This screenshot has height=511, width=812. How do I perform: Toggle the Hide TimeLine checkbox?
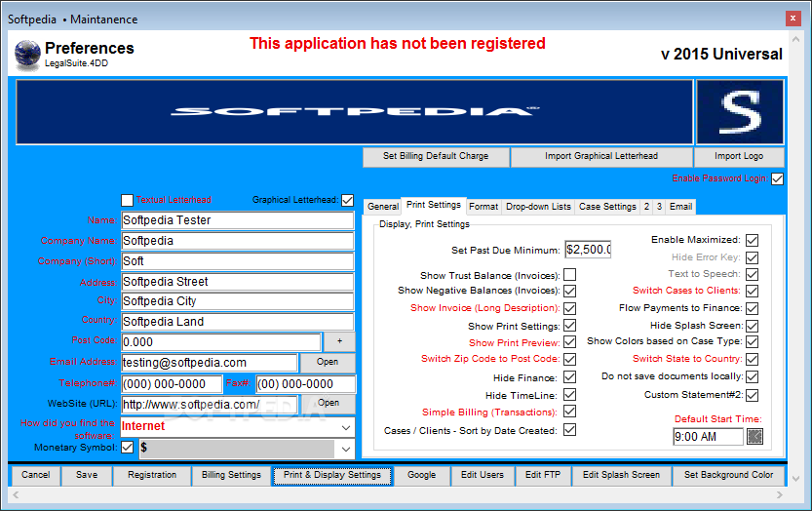pos(569,395)
